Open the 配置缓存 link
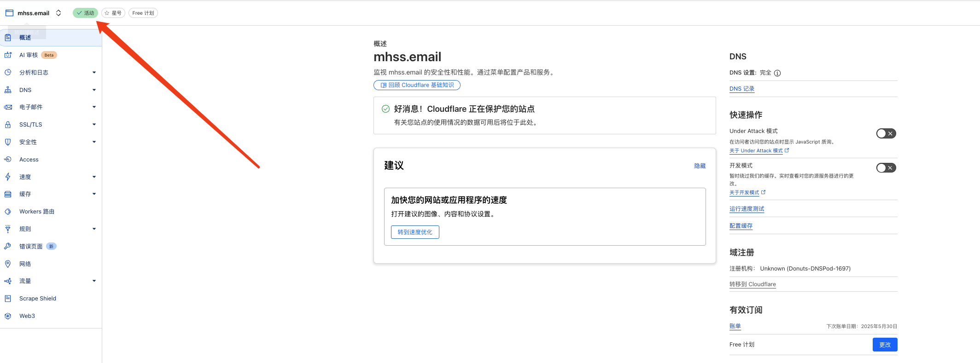 pos(741,226)
